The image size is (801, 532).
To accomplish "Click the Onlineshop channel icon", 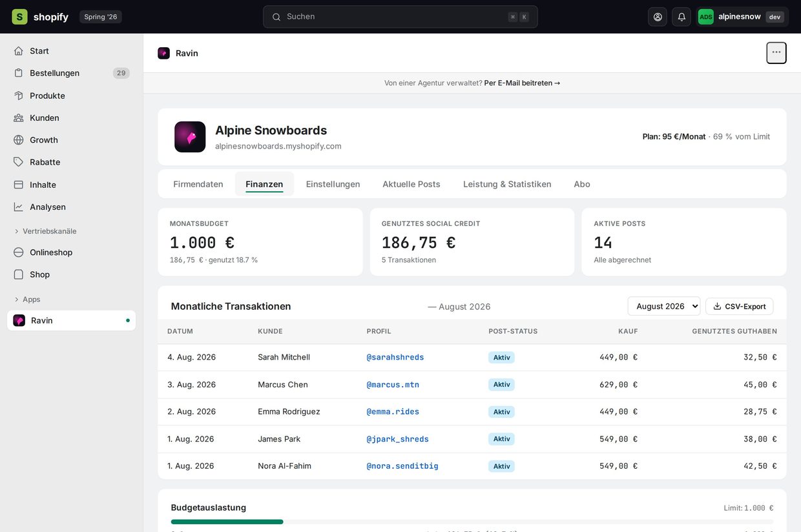I will click(19, 252).
